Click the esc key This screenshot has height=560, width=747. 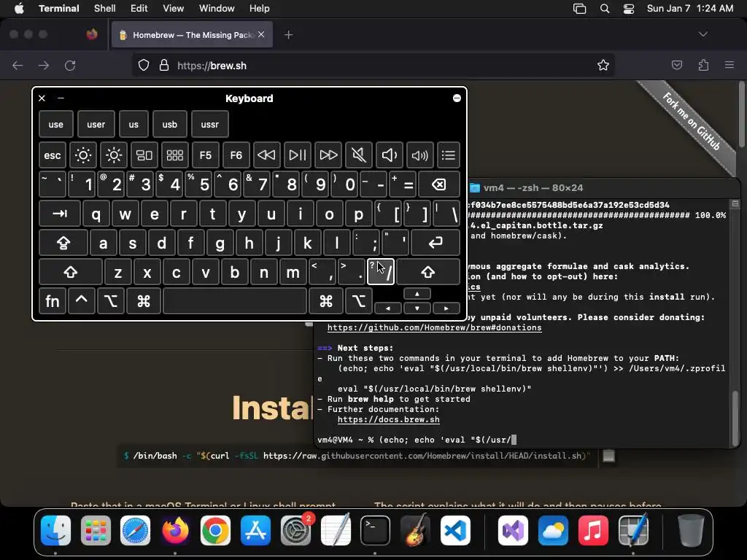pyautogui.click(x=52, y=155)
